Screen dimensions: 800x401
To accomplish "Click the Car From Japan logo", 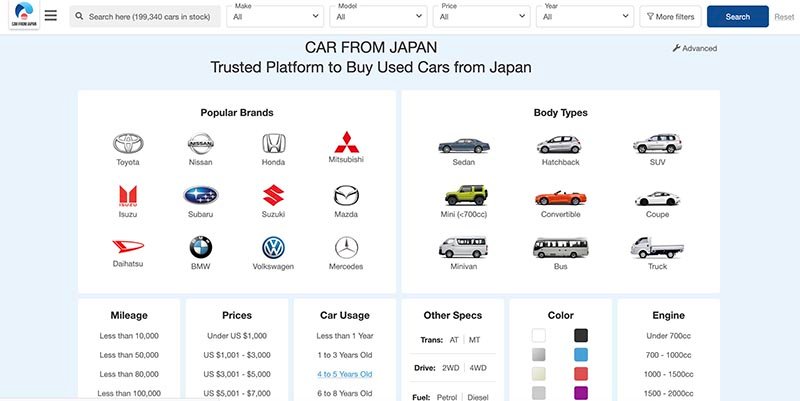I will click(24, 16).
